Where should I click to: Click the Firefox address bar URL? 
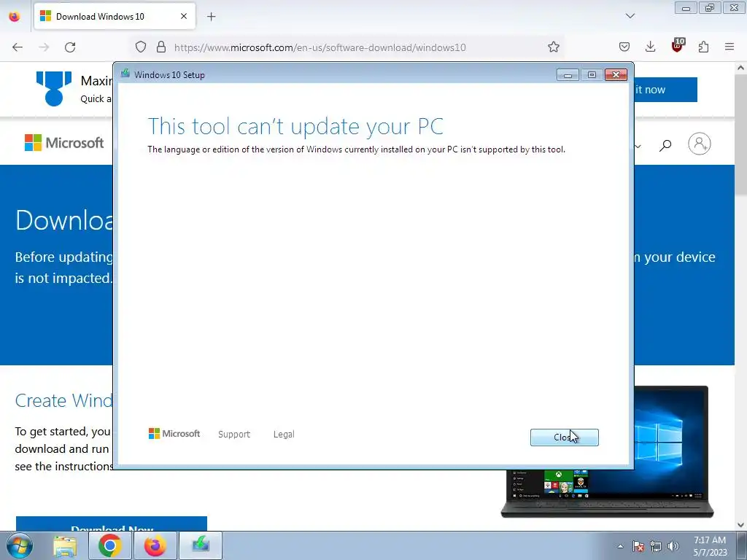[x=320, y=47]
